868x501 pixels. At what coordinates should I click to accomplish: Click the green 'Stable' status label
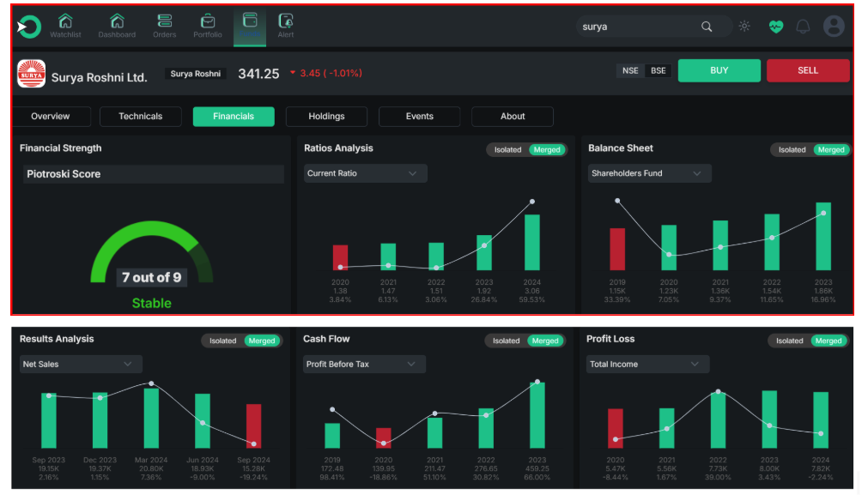click(151, 303)
